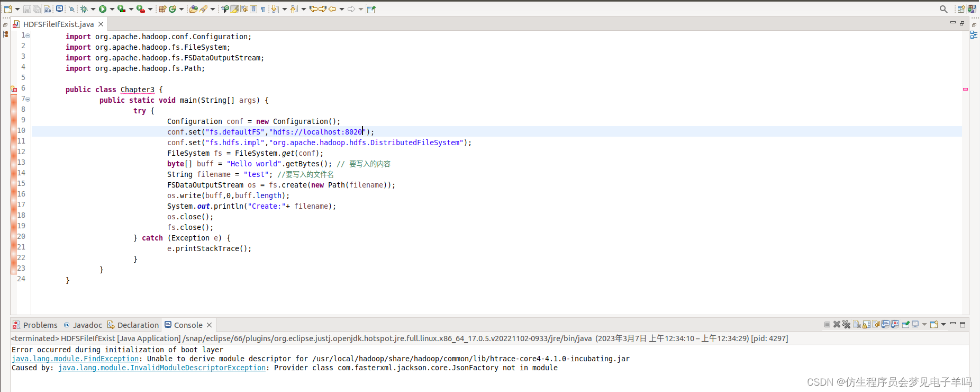This screenshot has height=392, width=980.
Task: Minimize the editor area
Action: point(953,23)
